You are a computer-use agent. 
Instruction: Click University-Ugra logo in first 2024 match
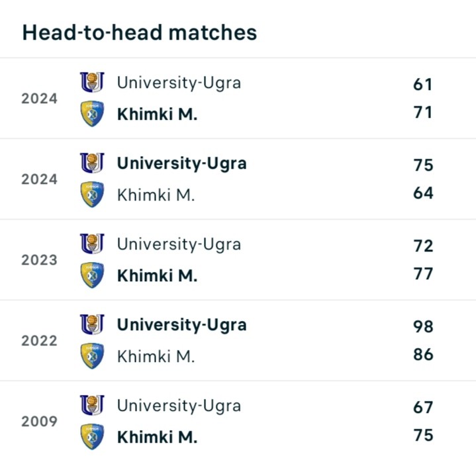tap(92, 83)
